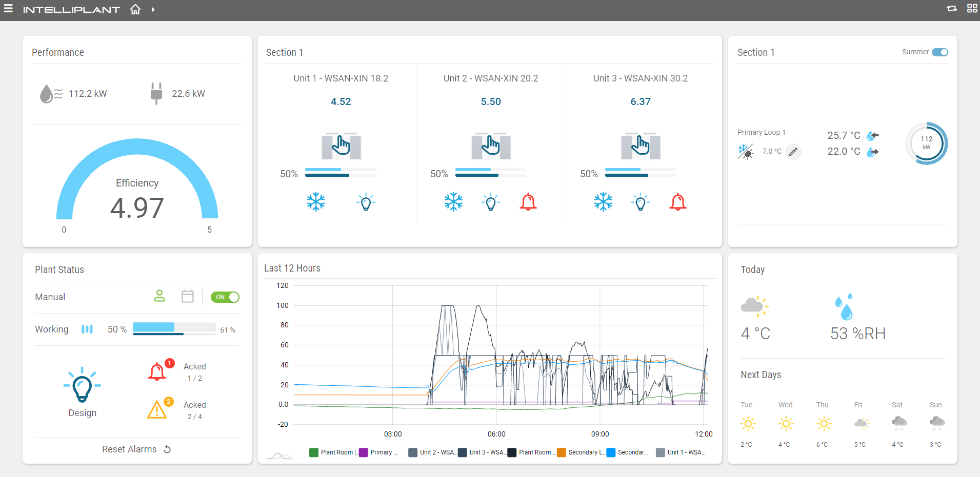Switch off the Summer mode toggle
980x477 pixels.
pyautogui.click(x=941, y=52)
